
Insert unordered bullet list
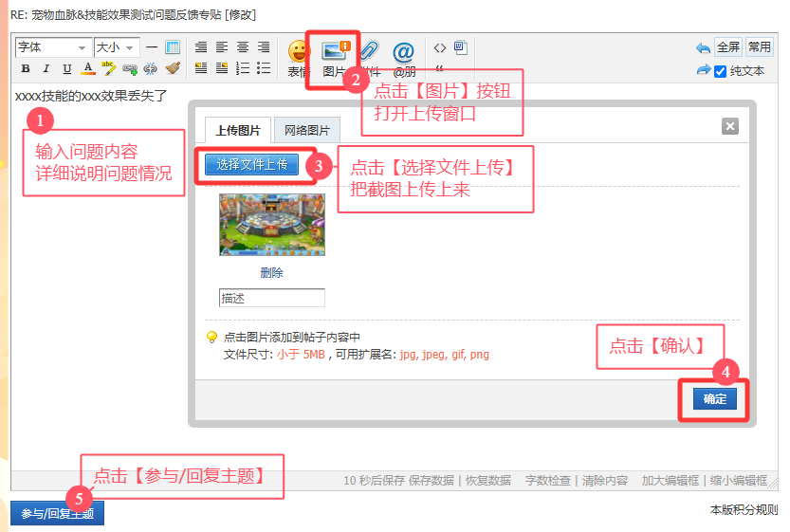point(264,68)
